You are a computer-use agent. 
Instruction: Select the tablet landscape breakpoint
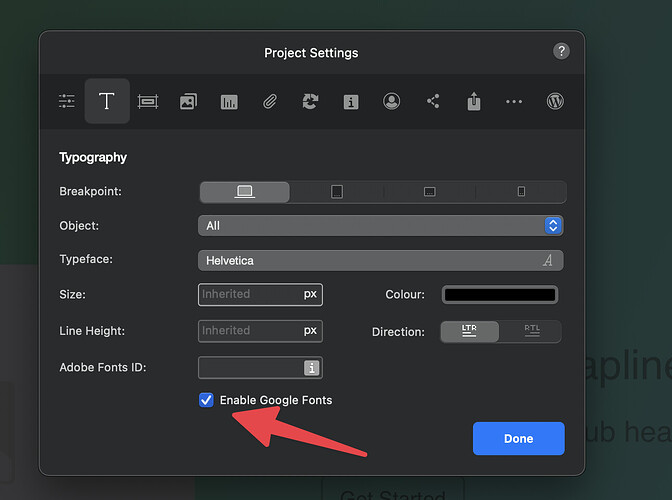coord(429,192)
